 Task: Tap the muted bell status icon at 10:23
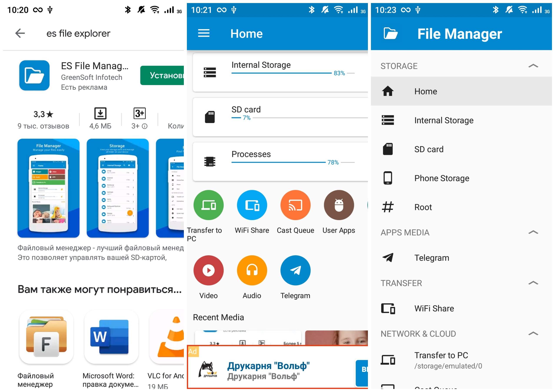[509, 10]
